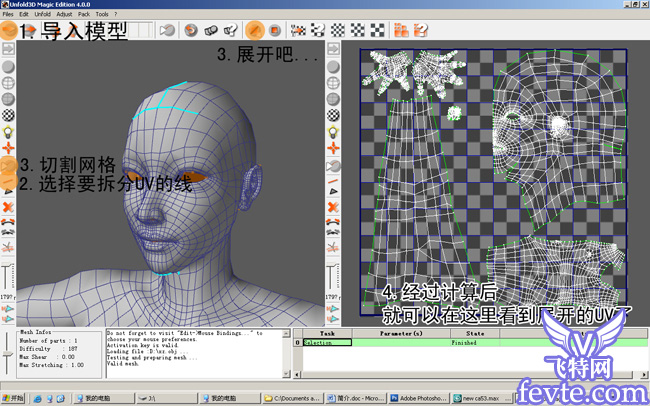Click the Windows Start button
The height and width of the screenshot is (406, 650).
click(x=13, y=398)
